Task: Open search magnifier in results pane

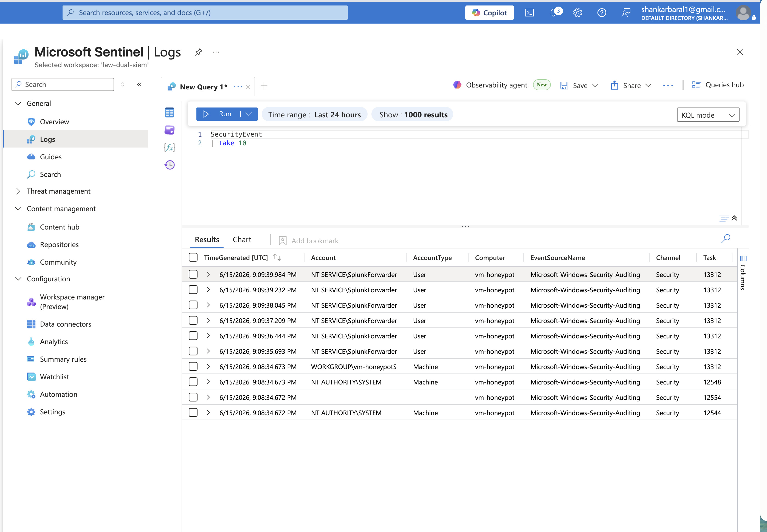Action: coord(726,238)
